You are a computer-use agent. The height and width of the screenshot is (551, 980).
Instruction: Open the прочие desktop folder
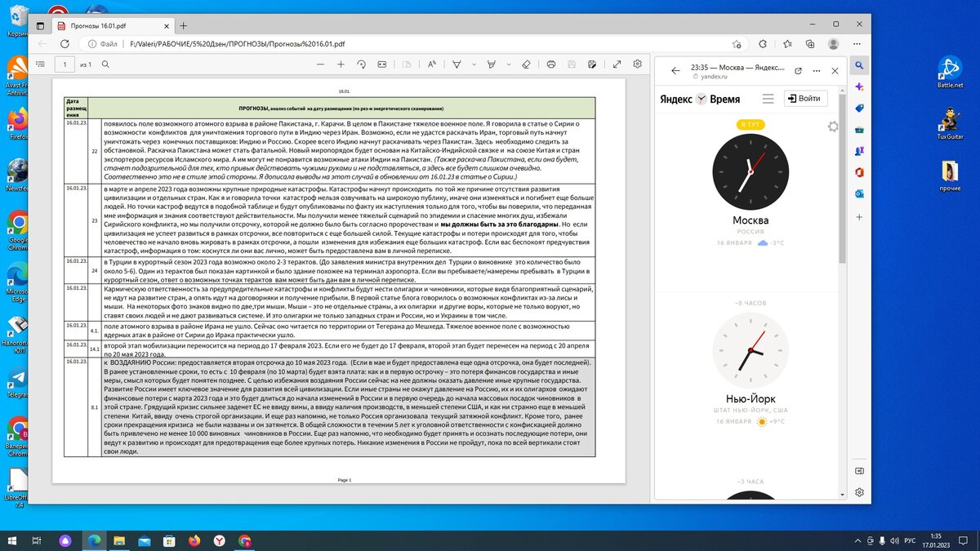[x=950, y=177]
